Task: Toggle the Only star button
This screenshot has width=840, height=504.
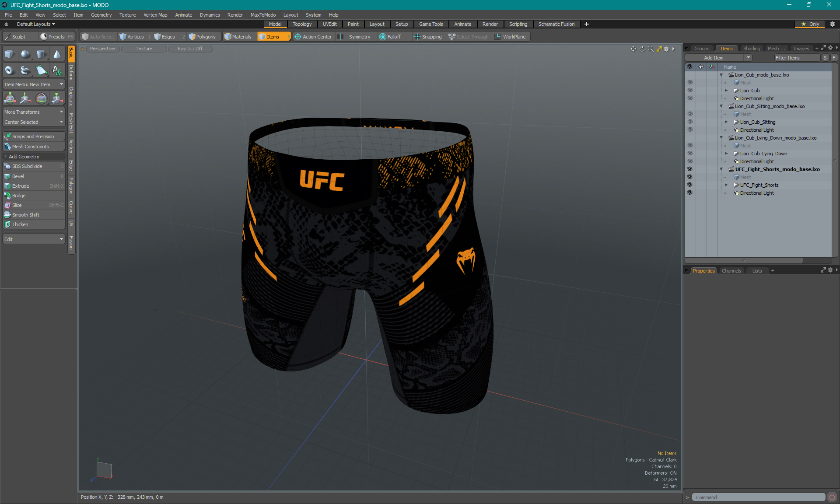Action: point(810,24)
